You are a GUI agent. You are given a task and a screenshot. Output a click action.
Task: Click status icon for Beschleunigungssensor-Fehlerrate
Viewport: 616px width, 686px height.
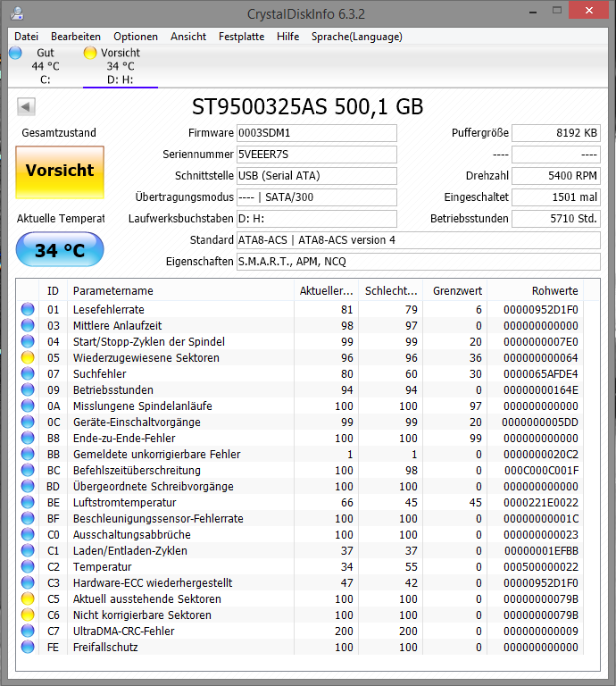[x=28, y=518]
